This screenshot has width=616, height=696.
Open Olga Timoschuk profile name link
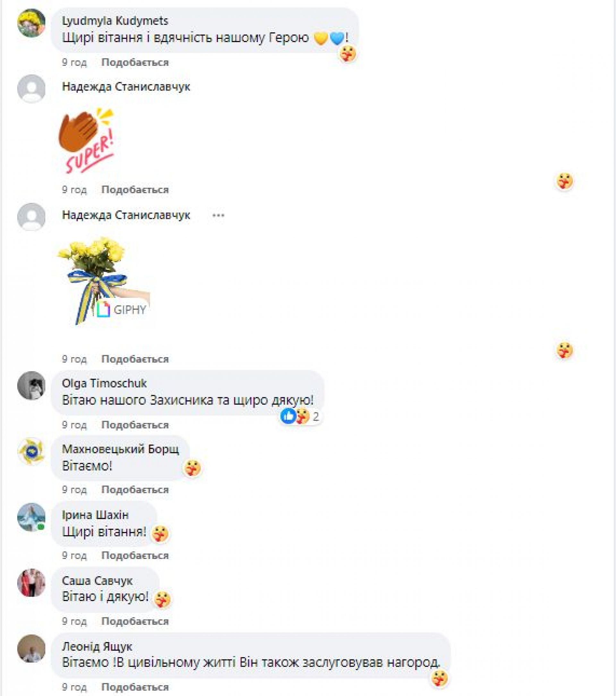coord(104,383)
